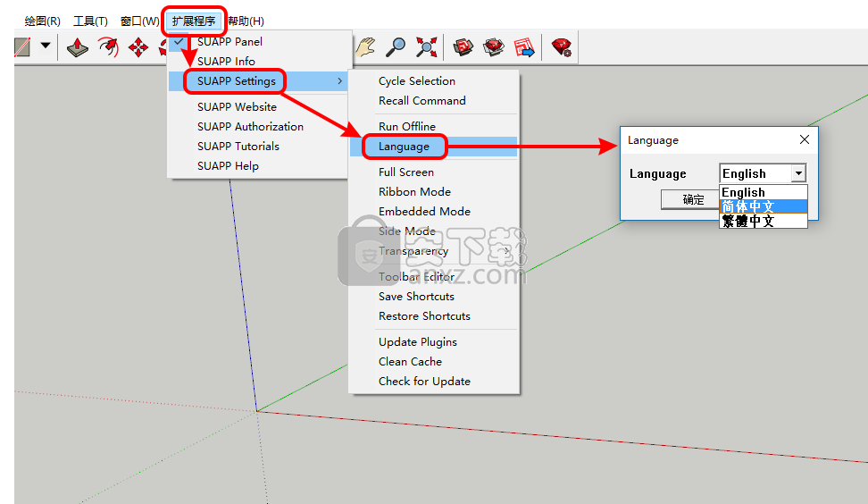Open the 窗口(W) menu
This screenshot has height=504, width=868.
click(x=139, y=21)
